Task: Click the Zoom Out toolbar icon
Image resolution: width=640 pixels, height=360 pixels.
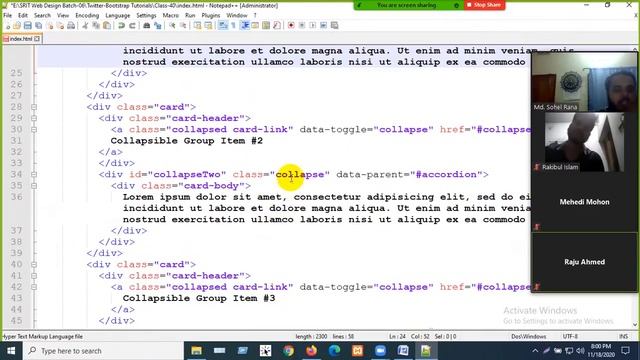Action: [x=183, y=25]
